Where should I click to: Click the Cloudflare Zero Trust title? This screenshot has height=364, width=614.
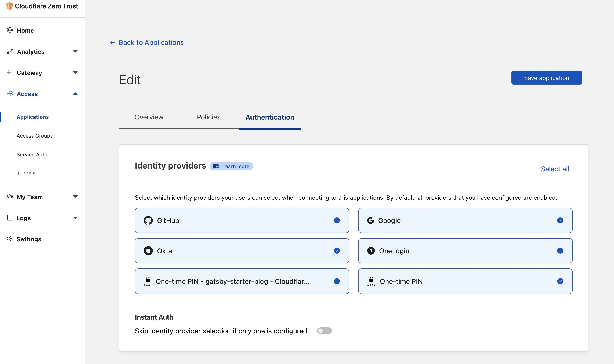click(46, 6)
